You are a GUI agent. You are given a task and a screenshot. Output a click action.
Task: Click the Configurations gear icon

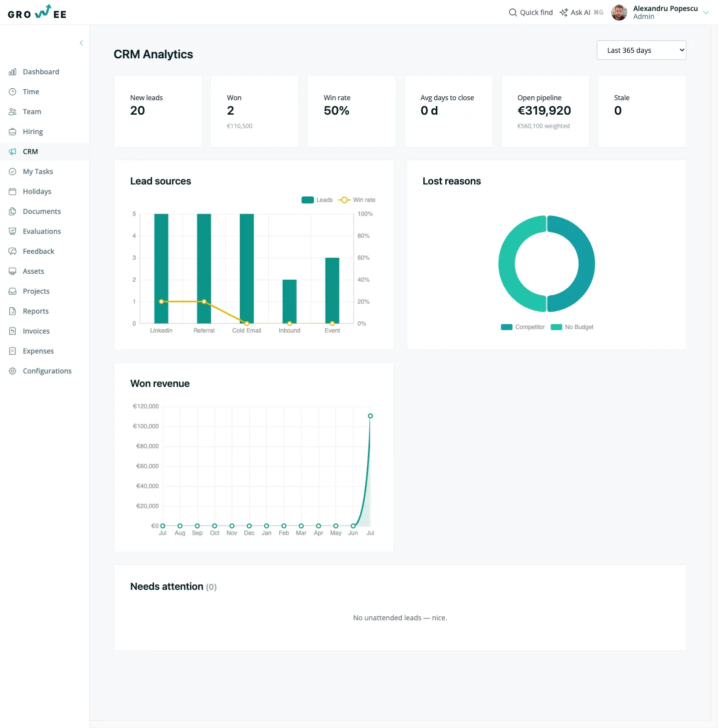[12, 371]
